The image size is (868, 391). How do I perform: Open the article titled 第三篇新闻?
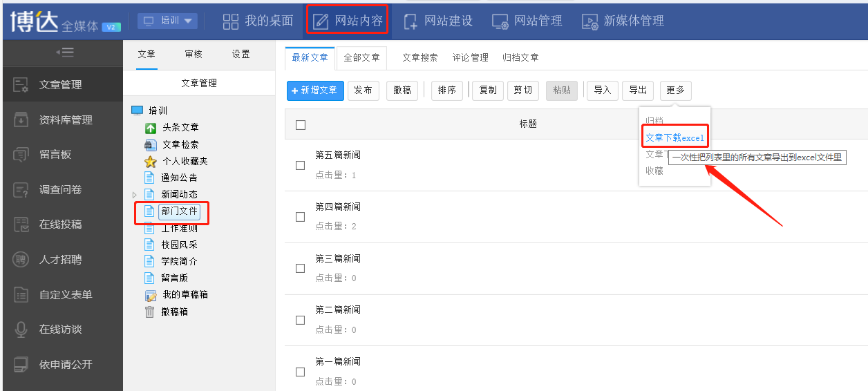pos(338,258)
